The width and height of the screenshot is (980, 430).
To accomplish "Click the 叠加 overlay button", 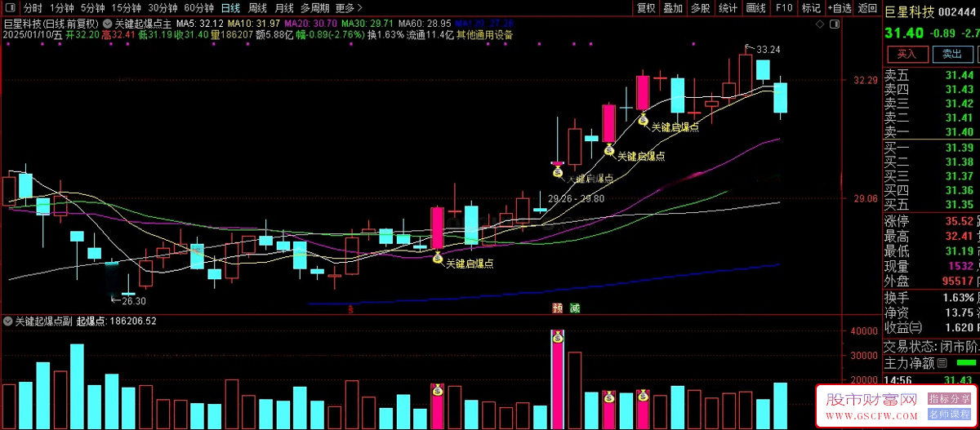I will pos(673,8).
